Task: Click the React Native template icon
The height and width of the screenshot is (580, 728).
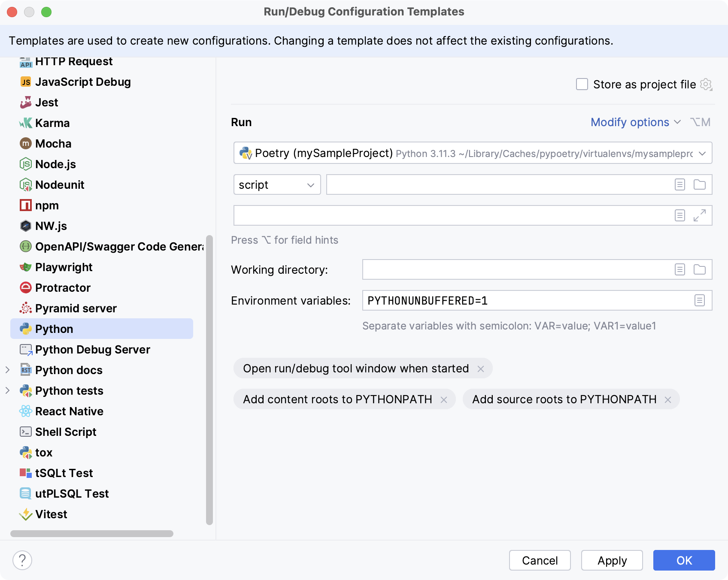Action: click(26, 411)
